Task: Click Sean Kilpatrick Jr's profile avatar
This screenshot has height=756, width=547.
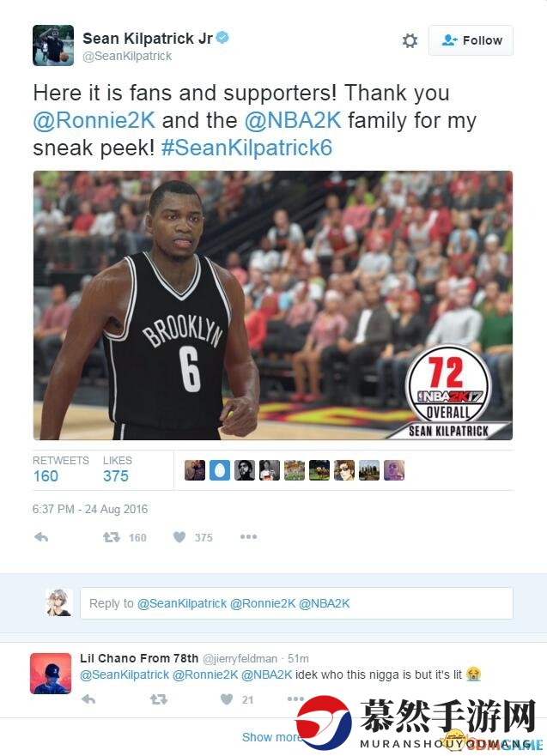Action: click(53, 45)
